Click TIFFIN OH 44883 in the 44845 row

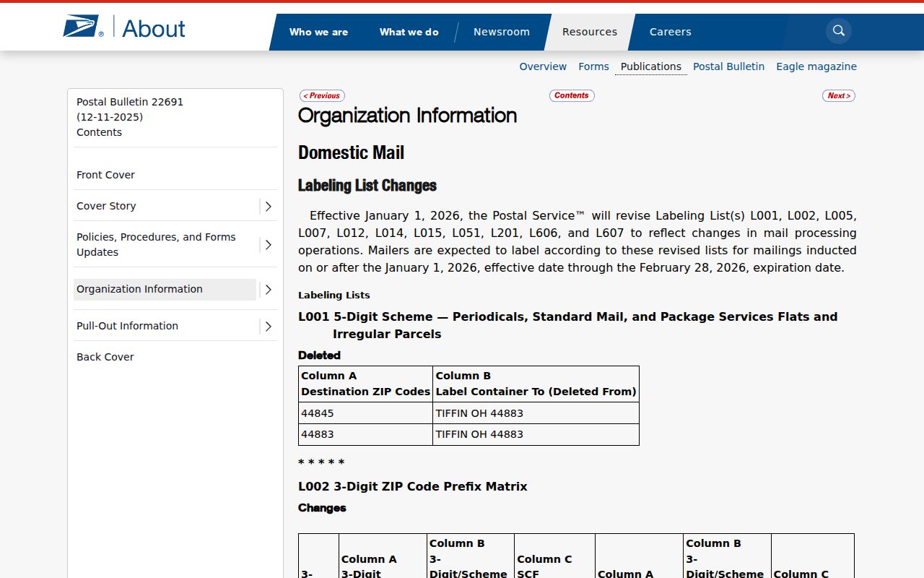pyautogui.click(x=536, y=413)
